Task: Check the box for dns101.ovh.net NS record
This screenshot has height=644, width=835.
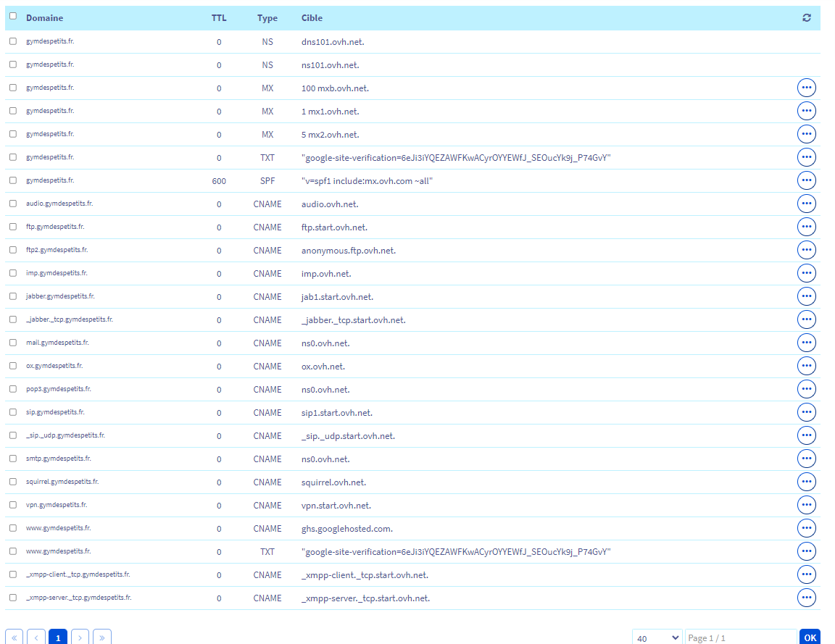Action: (x=13, y=41)
